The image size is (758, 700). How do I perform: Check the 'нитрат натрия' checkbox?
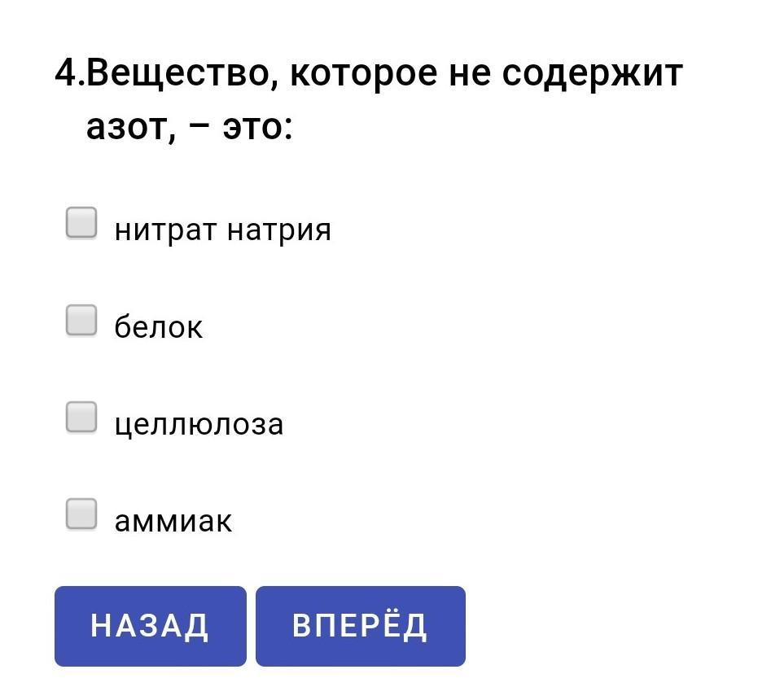tap(81, 223)
